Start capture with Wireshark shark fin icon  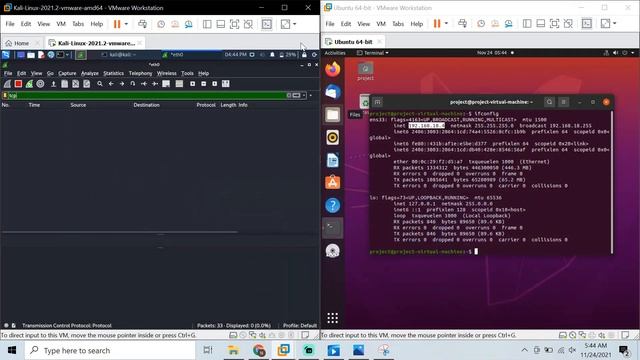[x=7, y=84]
